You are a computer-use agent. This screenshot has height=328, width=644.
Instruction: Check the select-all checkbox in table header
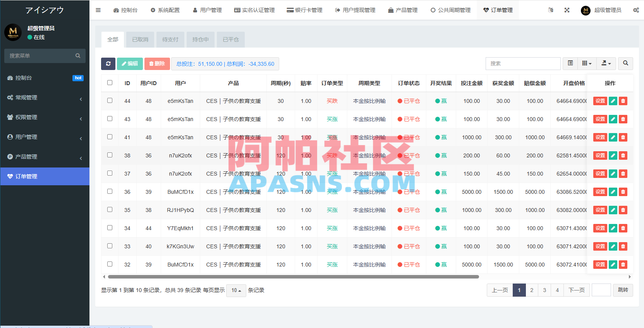[110, 83]
